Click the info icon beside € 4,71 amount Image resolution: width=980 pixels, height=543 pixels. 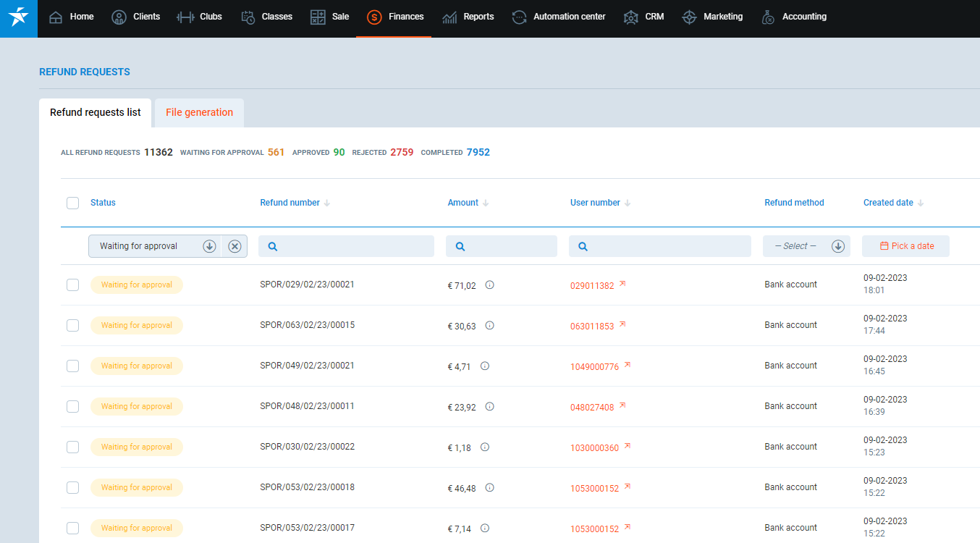(x=485, y=366)
